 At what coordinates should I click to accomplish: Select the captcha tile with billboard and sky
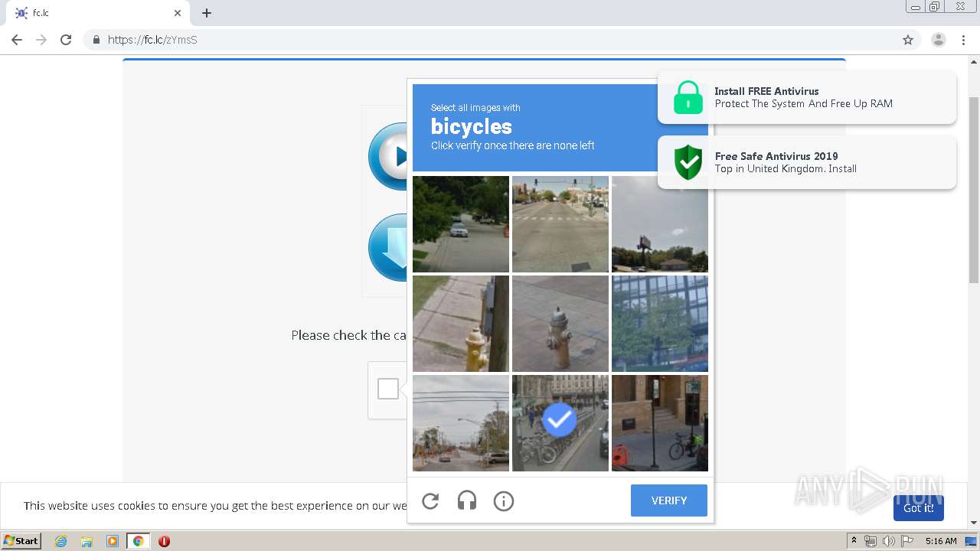pyautogui.click(x=660, y=224)
